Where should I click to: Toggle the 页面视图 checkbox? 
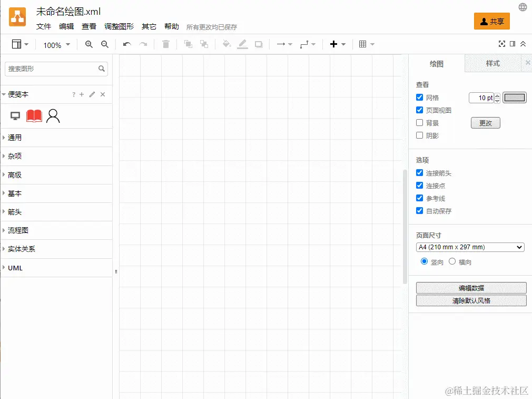click(420, 110)
